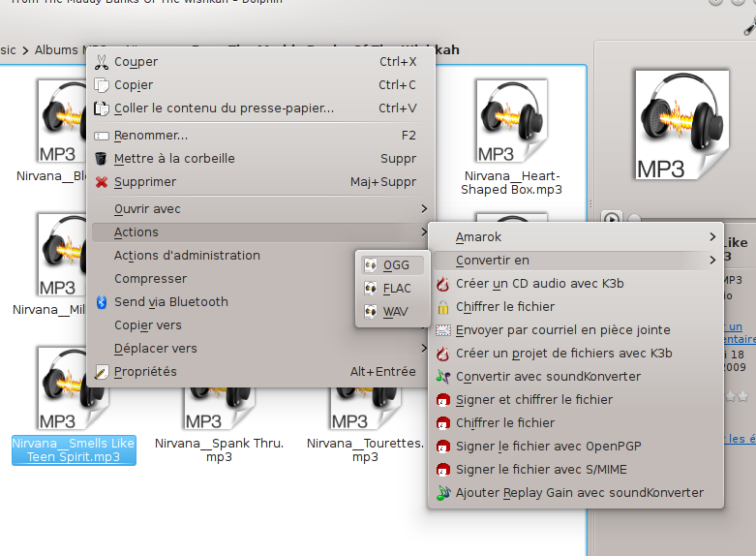The width and height of the screenshot is (756, 556).
Task: Select Nirvana__Tourettes.mp3 file
Action: [365, 424]
